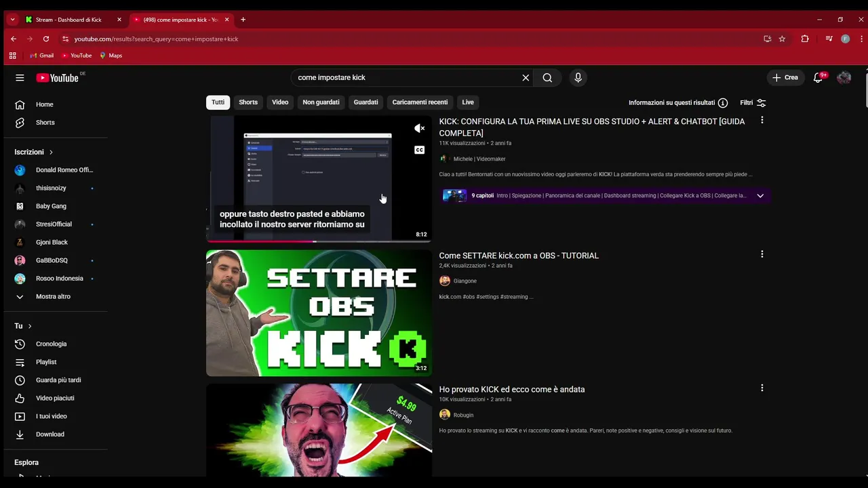Select the Guardati filter chip

[366, 102]
